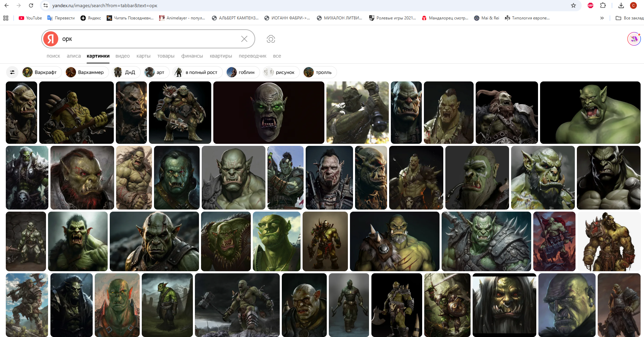Open image search filters icon
Viewport: 644px width, 337px height.
[x=12, y=72]
